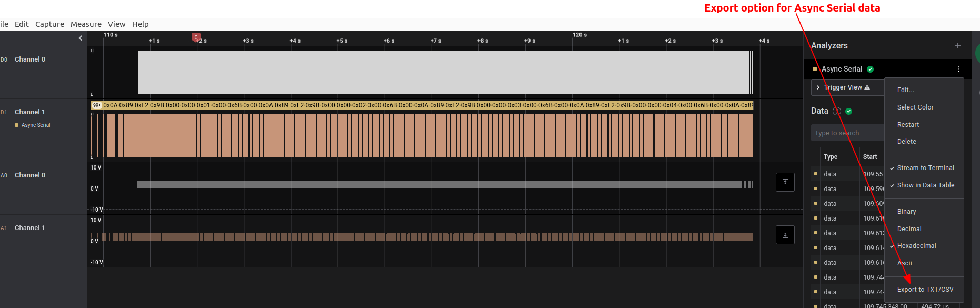
Task: Click Restart in the analyzer menu
Action: pyautogui.click(x=908, y=125)
